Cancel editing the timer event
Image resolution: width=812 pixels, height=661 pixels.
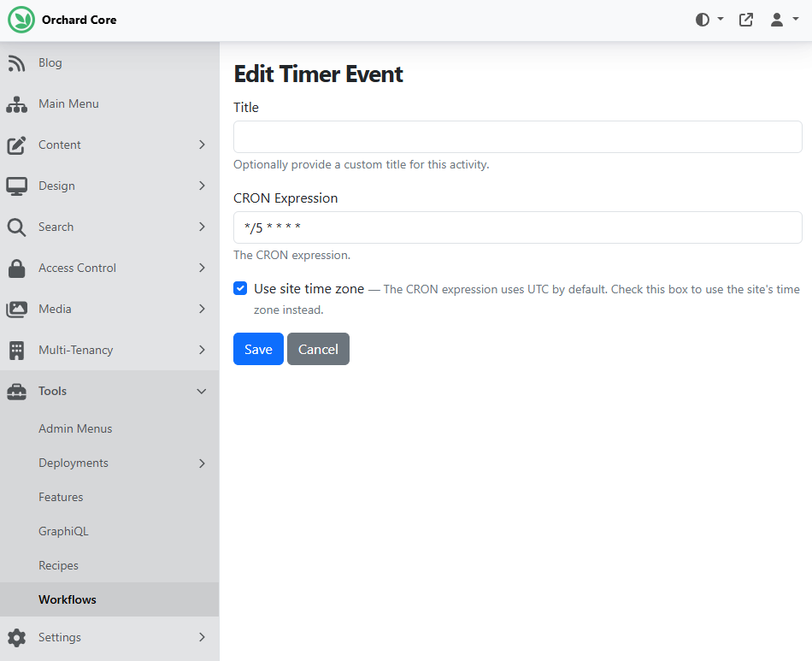click(318, 349)
